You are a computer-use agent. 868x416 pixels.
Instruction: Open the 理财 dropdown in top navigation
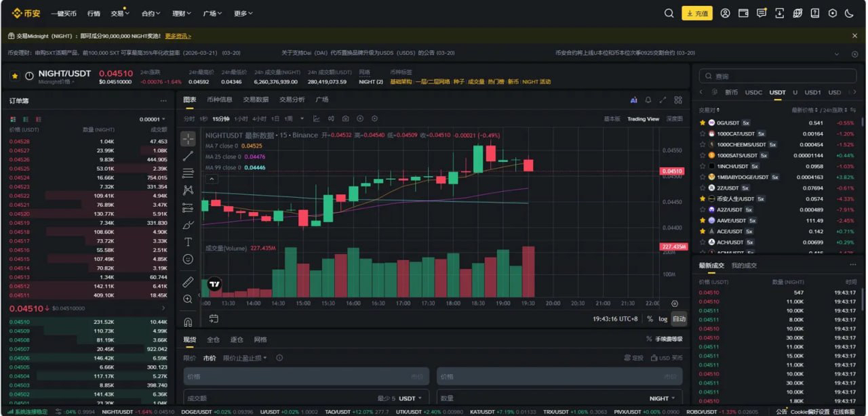182,13
